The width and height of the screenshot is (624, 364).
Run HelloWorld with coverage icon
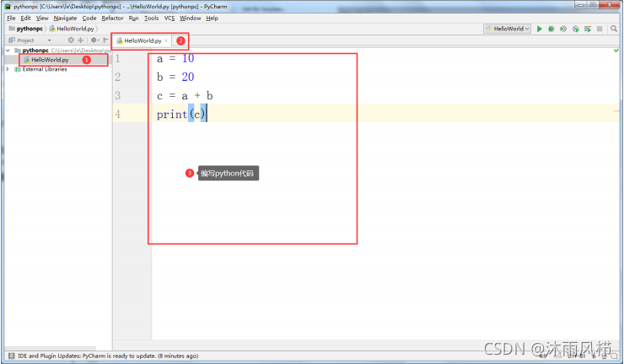click(x=563, y=29)
